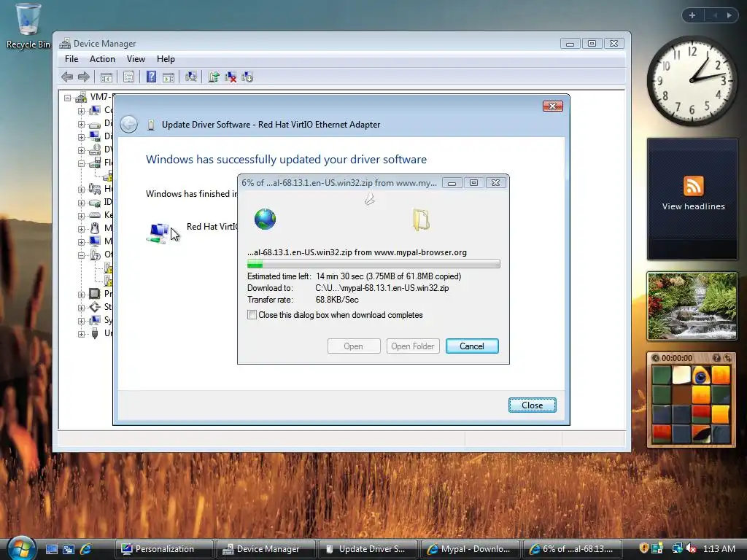
Task: Select the Other devices question-mark icon
Action: pyautogui.click(x=95, y=254)
